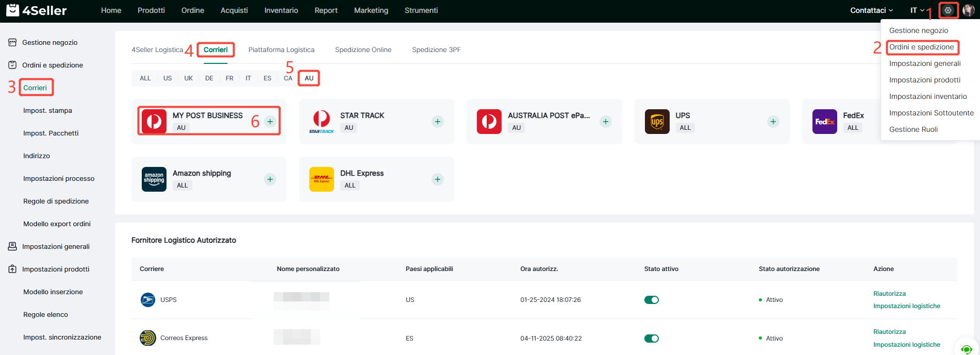
Task: Click plus icon on STAR TRACK card
Action: pos(437,122)
